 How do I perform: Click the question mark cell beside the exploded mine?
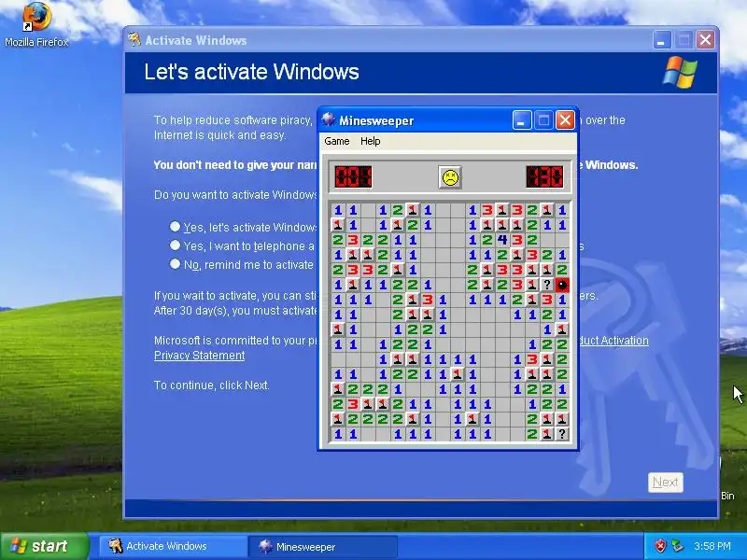pos(547,285)
